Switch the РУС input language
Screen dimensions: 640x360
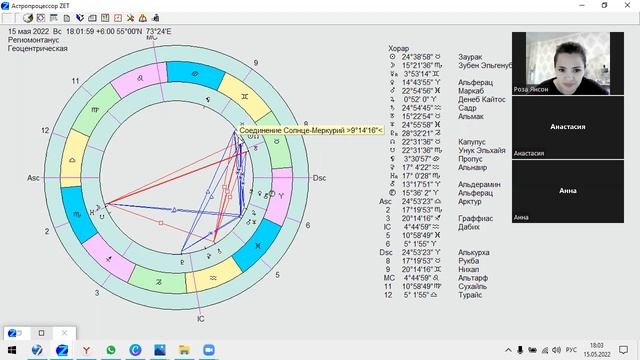571,350
